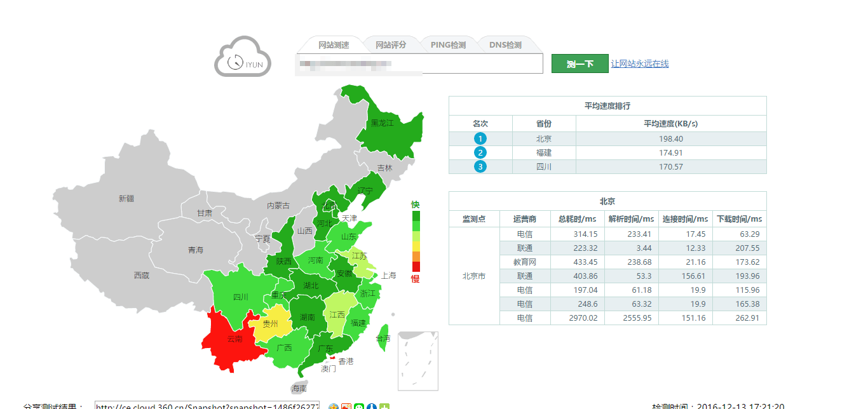Click the rank 3 badge for 四川

(480, 166)
